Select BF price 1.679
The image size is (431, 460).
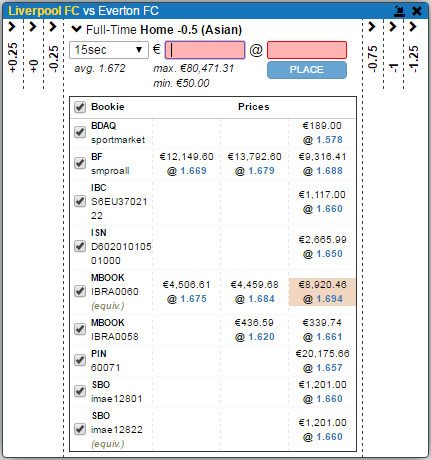(261, 171)
